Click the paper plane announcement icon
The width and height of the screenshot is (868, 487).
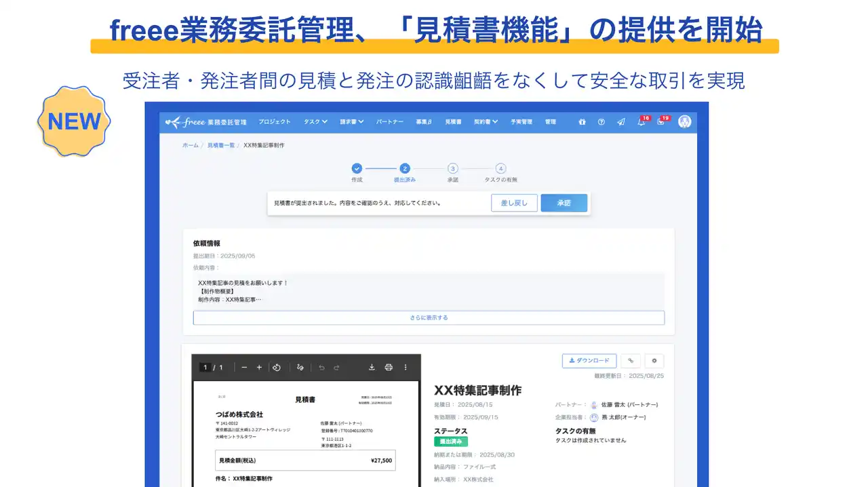point(620,121)
